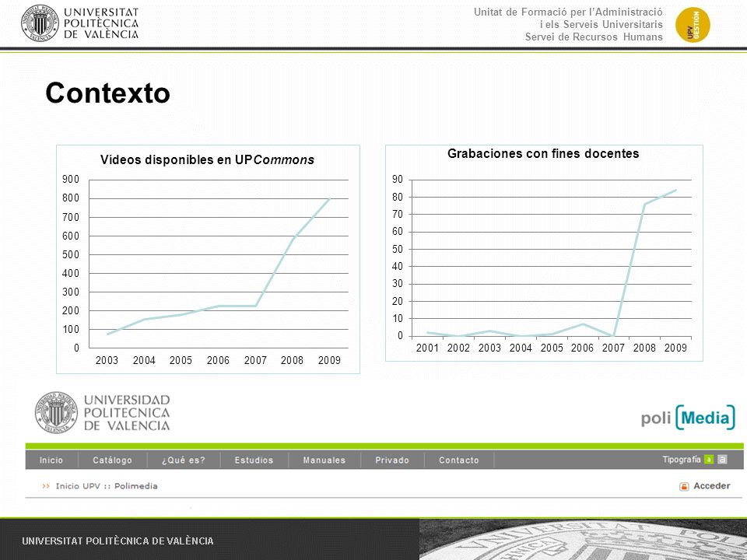Open the Inicio menu item
Screen dimensions: 747x560
(x=51, y=460)
